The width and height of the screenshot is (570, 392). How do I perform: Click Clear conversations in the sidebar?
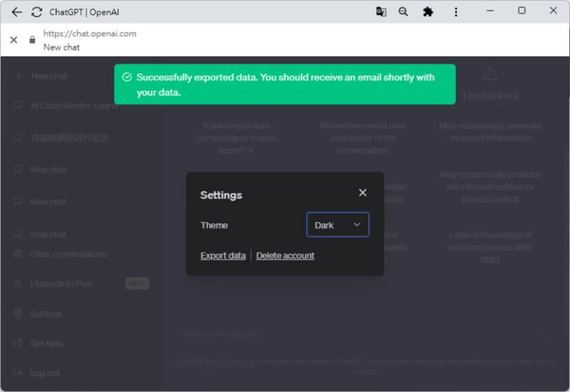click(68, 254)
